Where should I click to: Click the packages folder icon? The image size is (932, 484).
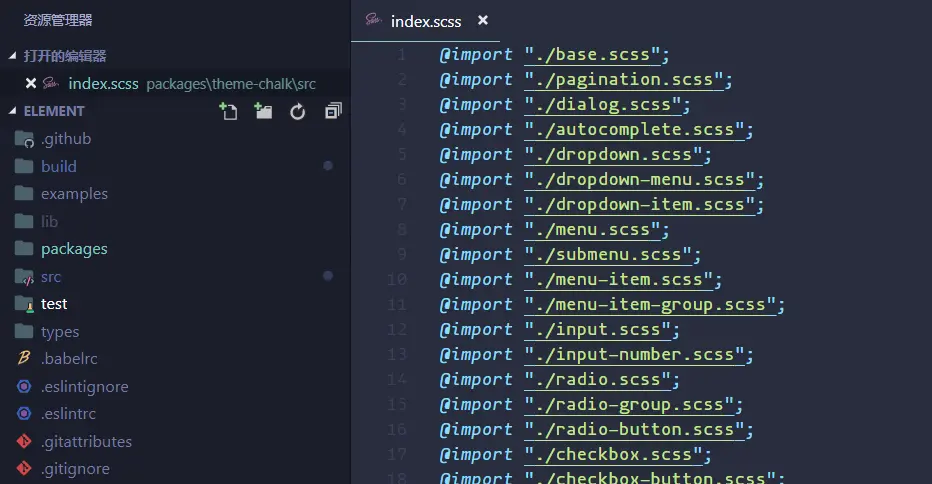click(24, 249)
